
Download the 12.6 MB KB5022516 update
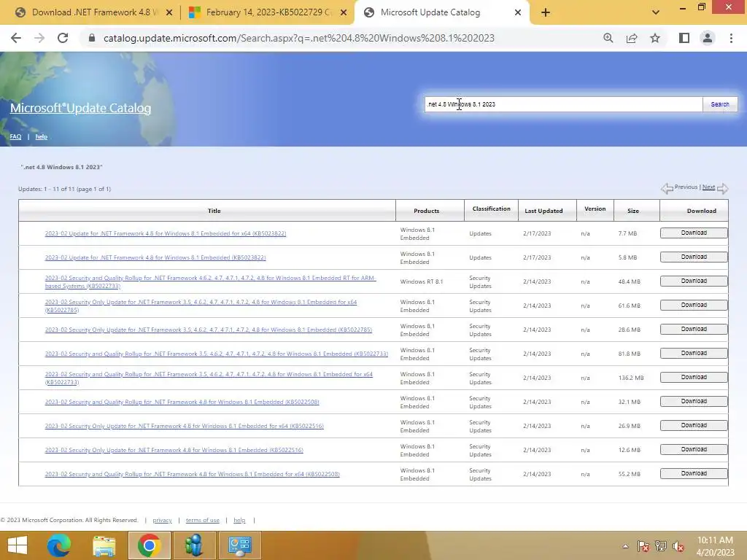click(x=694, y=449)
